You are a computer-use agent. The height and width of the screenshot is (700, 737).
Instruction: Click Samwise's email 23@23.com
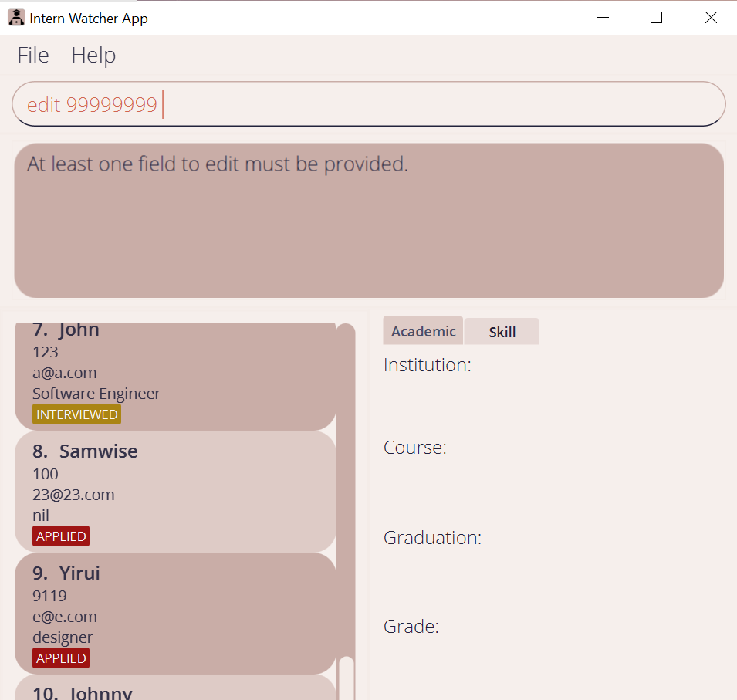point(73,495)
